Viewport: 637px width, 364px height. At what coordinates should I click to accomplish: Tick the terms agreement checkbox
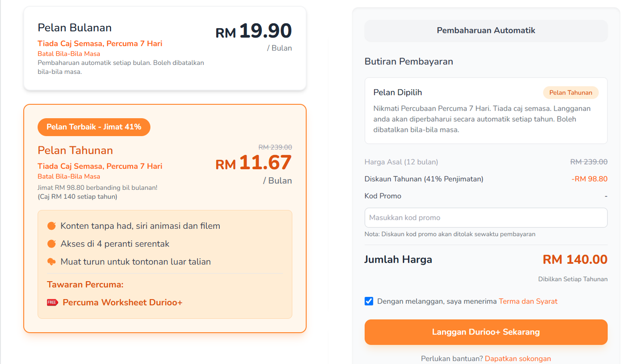pyautogui.click(x=369, y=301)
